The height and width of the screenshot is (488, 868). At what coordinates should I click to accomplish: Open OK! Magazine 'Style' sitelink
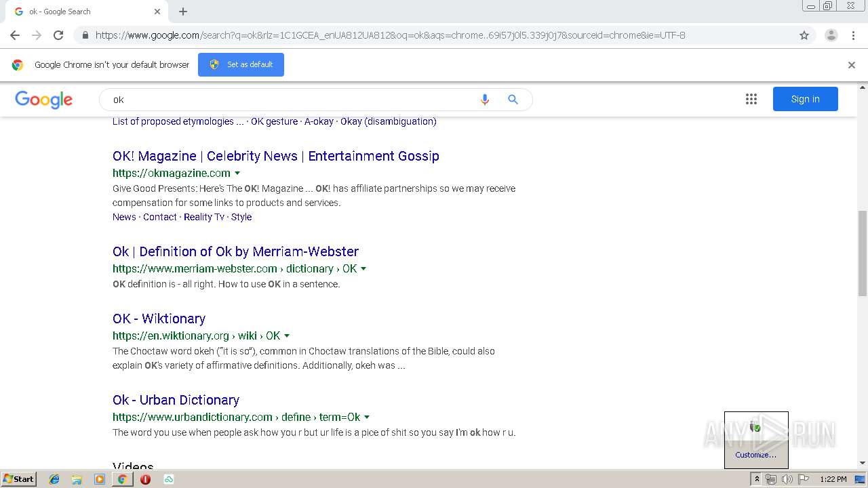[x=241, y=217]
